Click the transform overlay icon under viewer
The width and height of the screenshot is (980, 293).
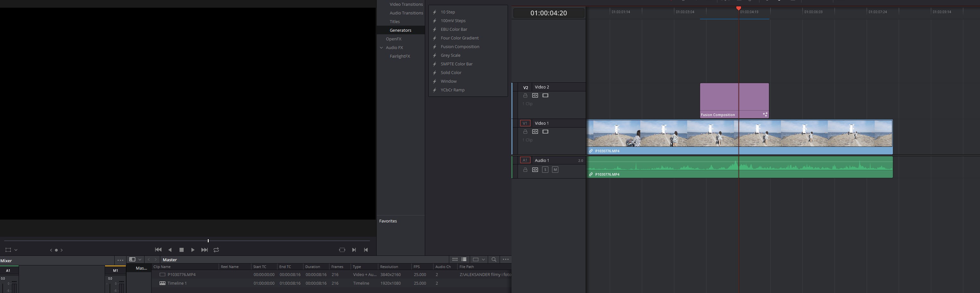[8, 250]
